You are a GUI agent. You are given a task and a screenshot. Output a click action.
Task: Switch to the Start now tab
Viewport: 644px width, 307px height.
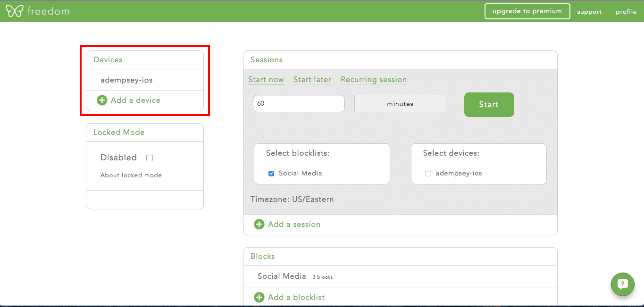point(266,79)
